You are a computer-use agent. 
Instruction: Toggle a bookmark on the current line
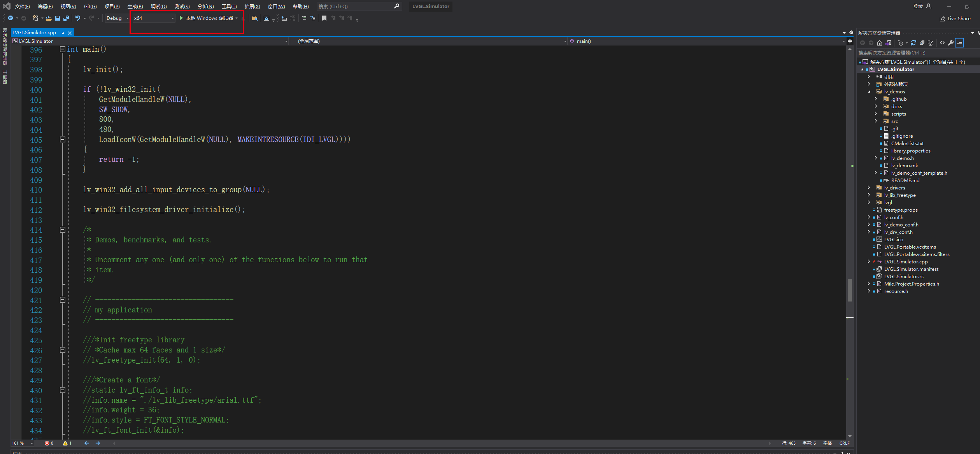point(324,18)
